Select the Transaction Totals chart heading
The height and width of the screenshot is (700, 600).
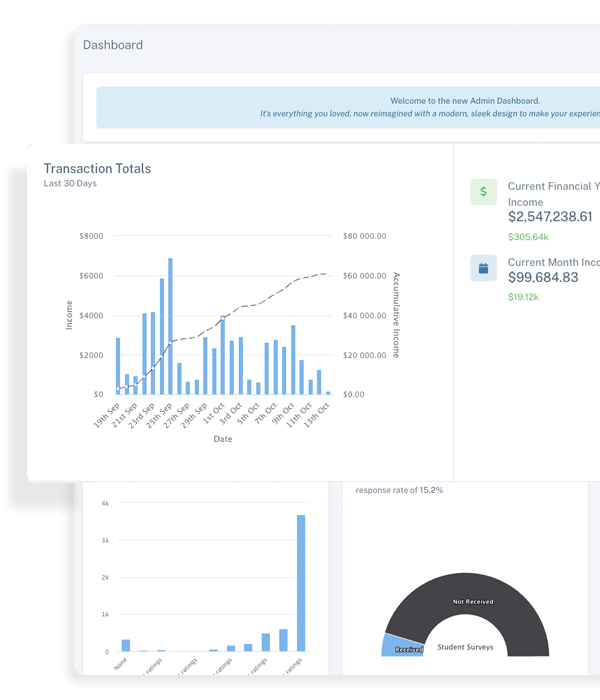point(98,168)
